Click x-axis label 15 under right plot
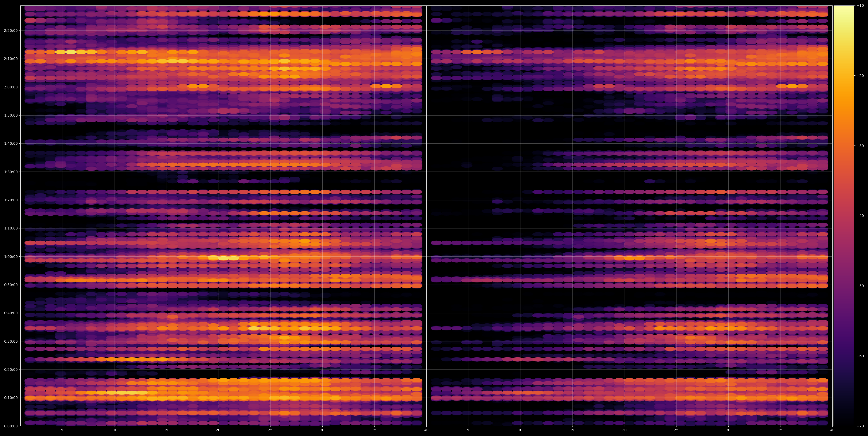Viewport: 868px width, 436px height. [x=572, y=430]
